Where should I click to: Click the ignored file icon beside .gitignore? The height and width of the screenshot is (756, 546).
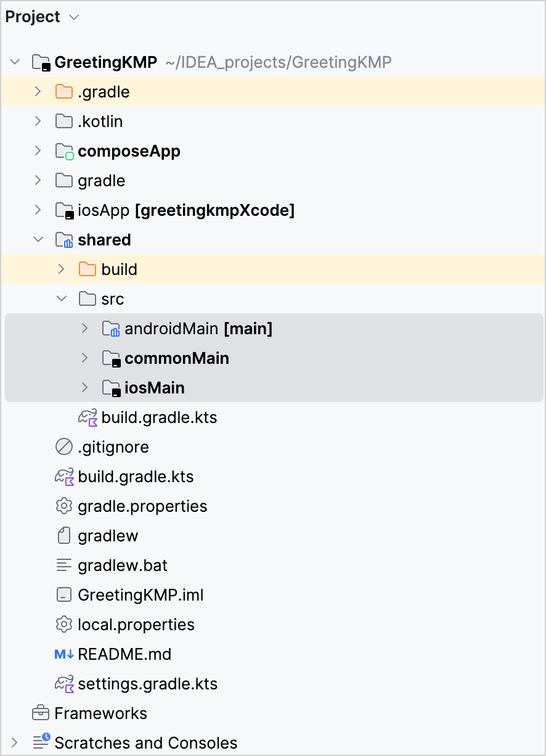[x=63, y=446]
